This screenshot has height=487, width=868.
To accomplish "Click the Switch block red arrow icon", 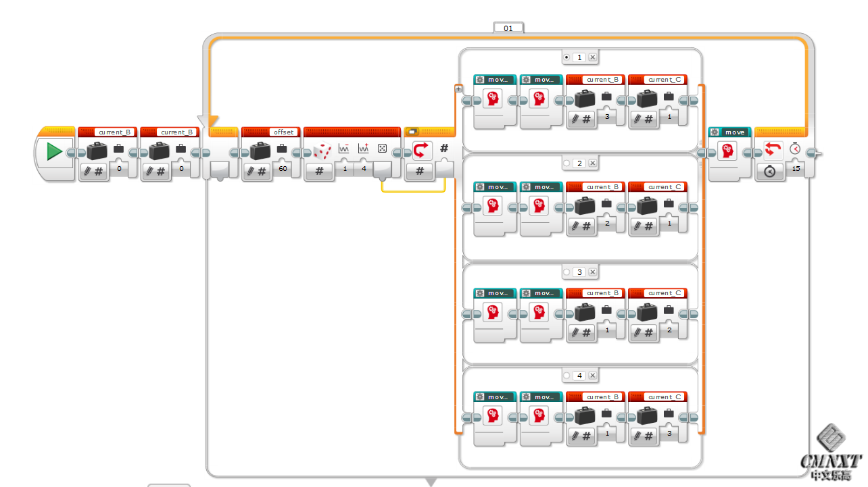I will (x=423, y=151).
